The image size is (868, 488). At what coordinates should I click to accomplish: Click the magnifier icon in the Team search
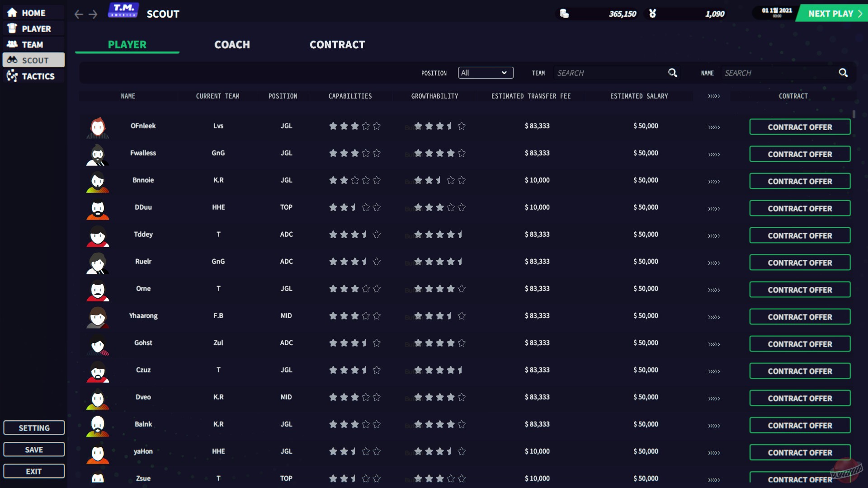click(672, 73)
